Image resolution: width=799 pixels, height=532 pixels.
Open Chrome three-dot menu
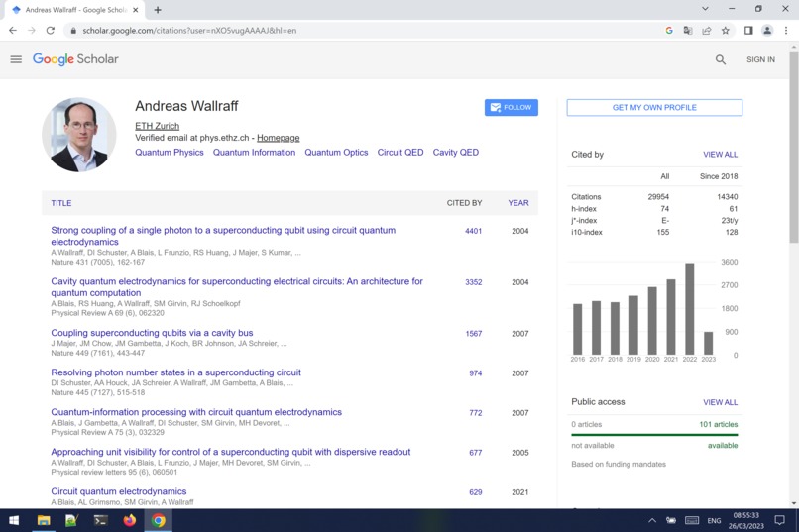(x=786, y=31)
